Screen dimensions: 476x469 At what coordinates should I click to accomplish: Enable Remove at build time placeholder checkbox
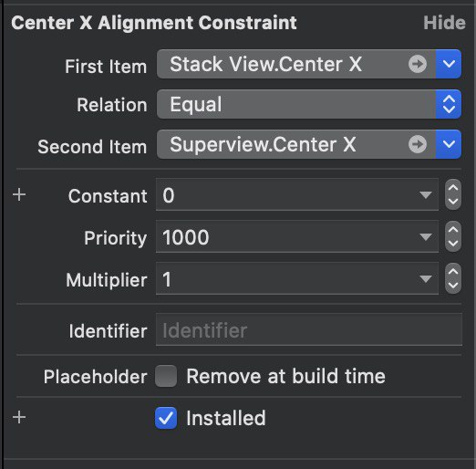[166, 376]
